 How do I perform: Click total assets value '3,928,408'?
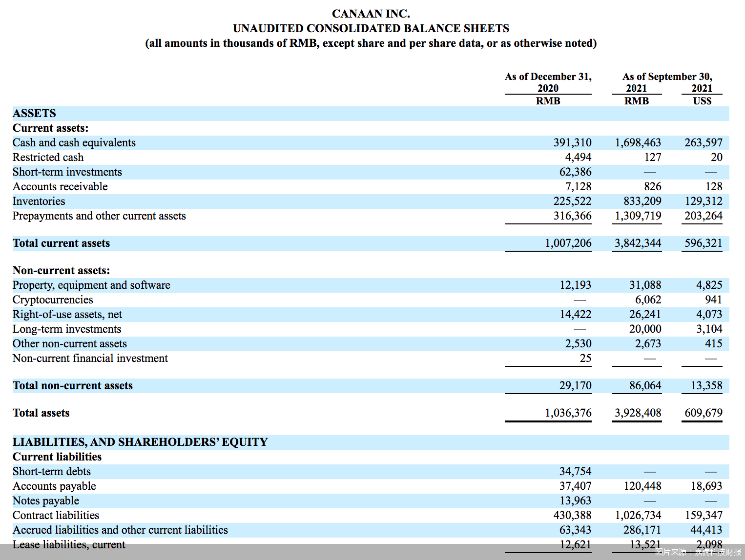click(638, 413)
